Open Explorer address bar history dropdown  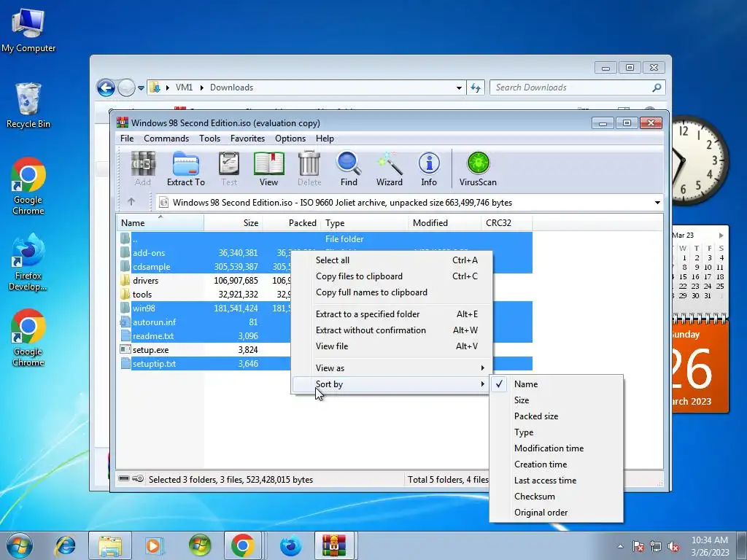pyautogui.click(x=459, y=87)
